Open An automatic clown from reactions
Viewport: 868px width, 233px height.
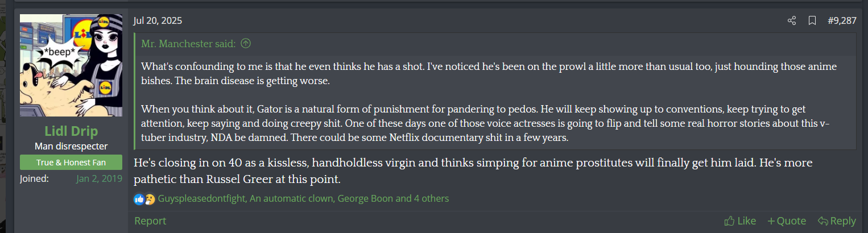coord(292,199)
